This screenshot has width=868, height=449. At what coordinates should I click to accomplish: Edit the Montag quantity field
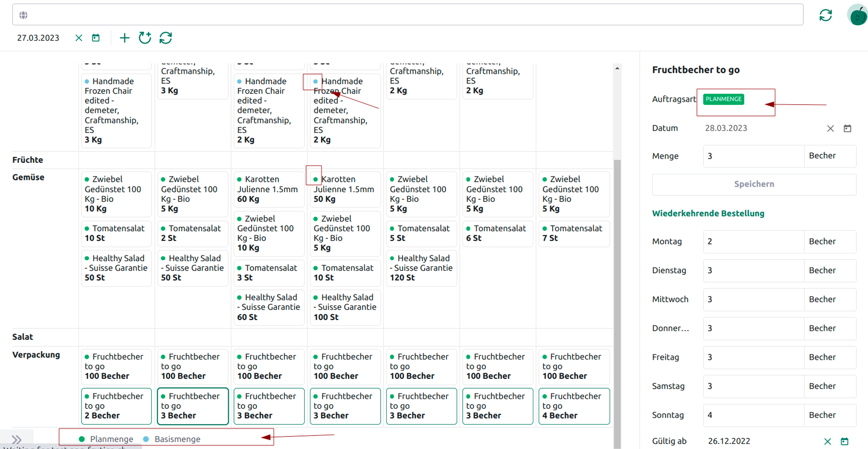click(753, 242)
